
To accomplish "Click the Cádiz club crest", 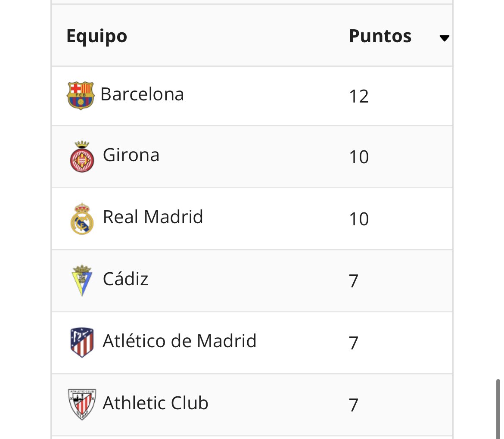I will click(x=82, y=280).
